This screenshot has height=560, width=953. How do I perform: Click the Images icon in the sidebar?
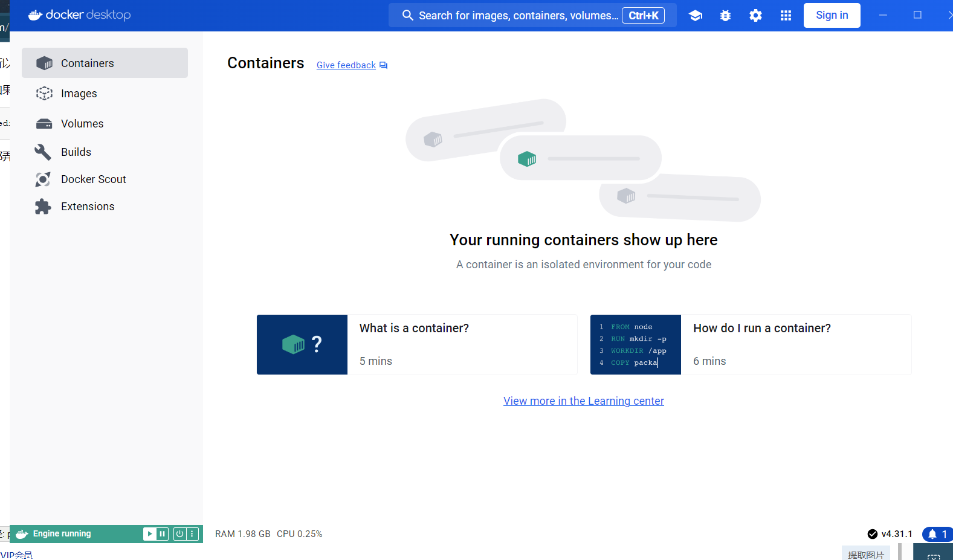coord(44,94)
